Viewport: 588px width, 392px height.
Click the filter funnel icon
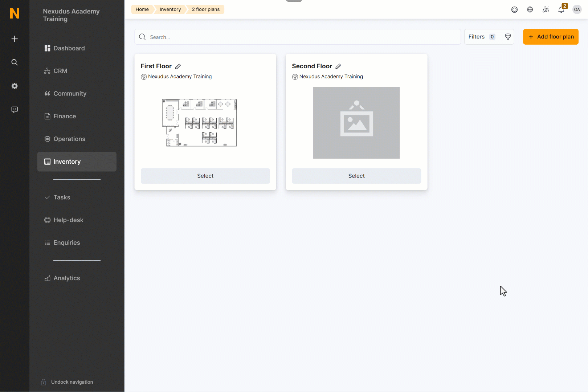[x=508, y=37]
